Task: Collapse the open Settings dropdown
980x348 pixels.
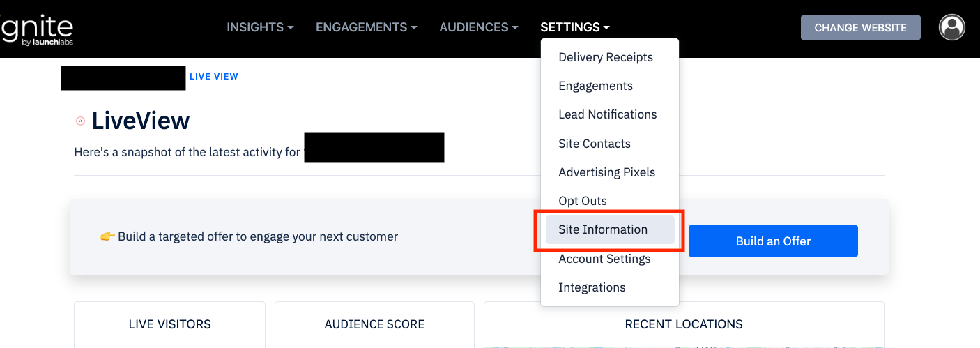Action: pos(574,28)
